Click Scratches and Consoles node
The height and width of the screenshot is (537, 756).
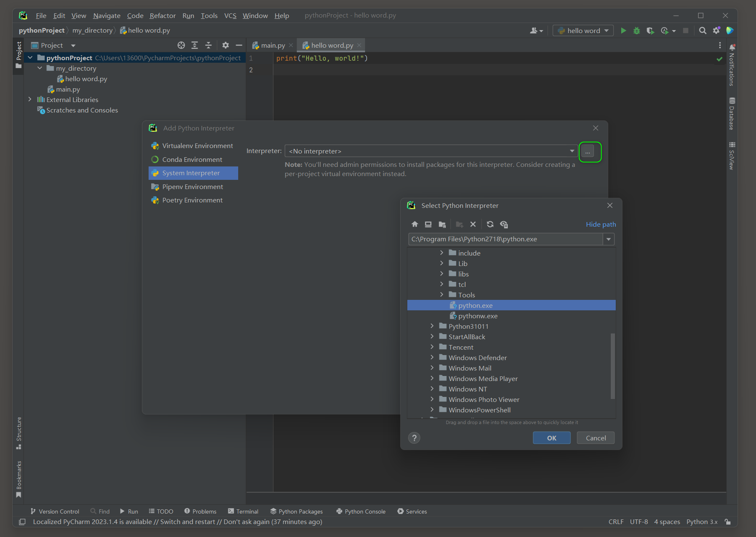82,110
